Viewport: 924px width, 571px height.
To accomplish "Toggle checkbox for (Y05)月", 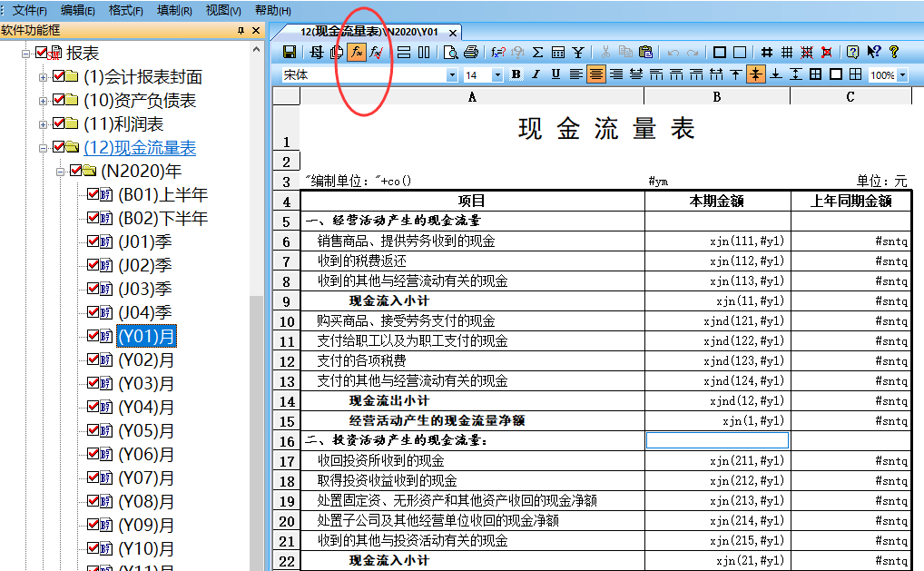I will [93, 430].
